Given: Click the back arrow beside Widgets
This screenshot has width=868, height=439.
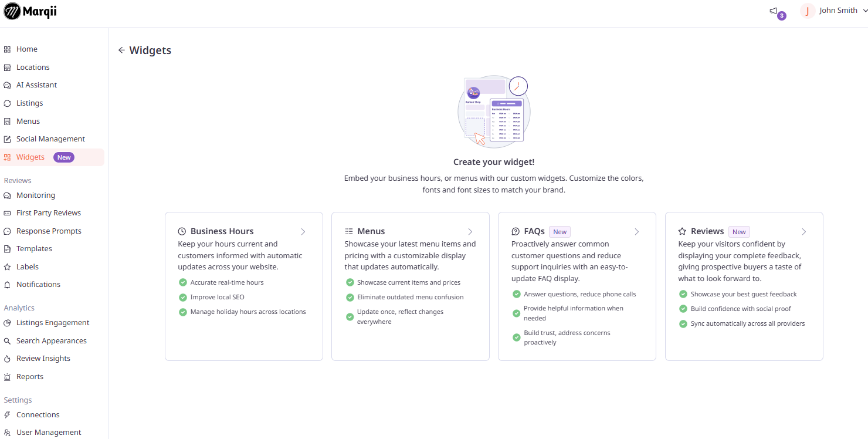Looking at the screenshot, I should pyautogui.click(x=121, y=50).
